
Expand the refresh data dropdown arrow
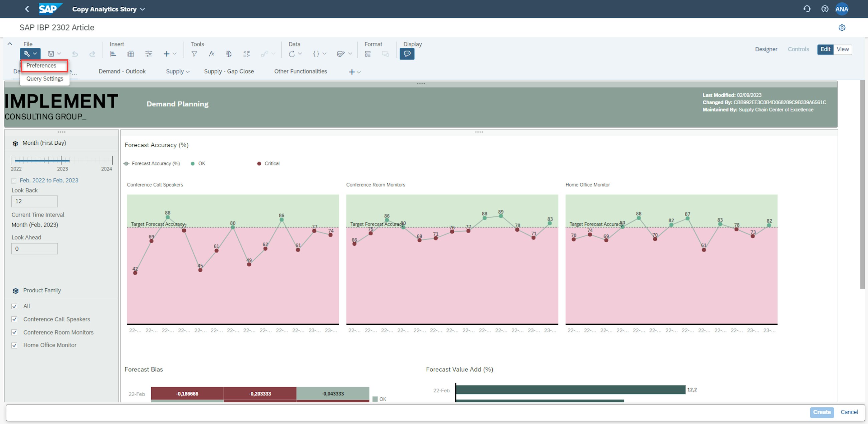pyautogui.click(x=300, y=54)
